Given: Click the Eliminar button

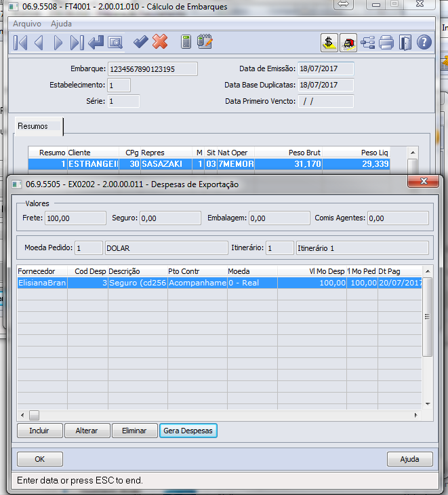Looking at the screenshot, I should coord(134,431).
